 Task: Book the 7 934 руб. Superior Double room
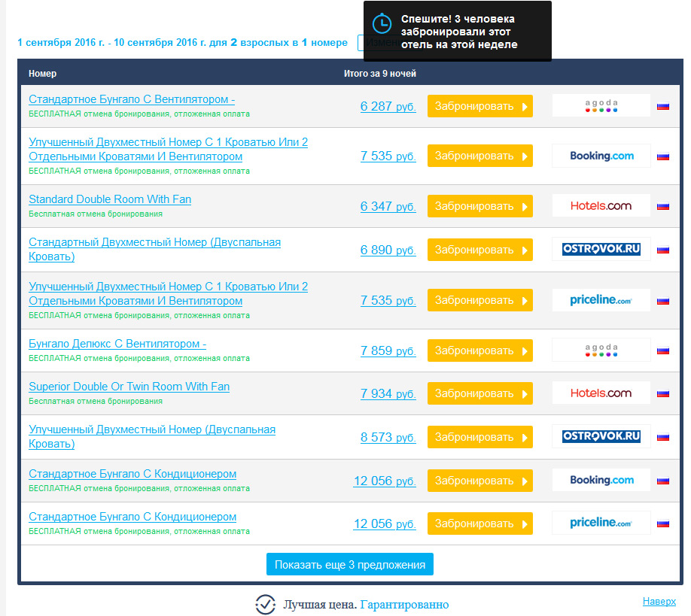480,393
